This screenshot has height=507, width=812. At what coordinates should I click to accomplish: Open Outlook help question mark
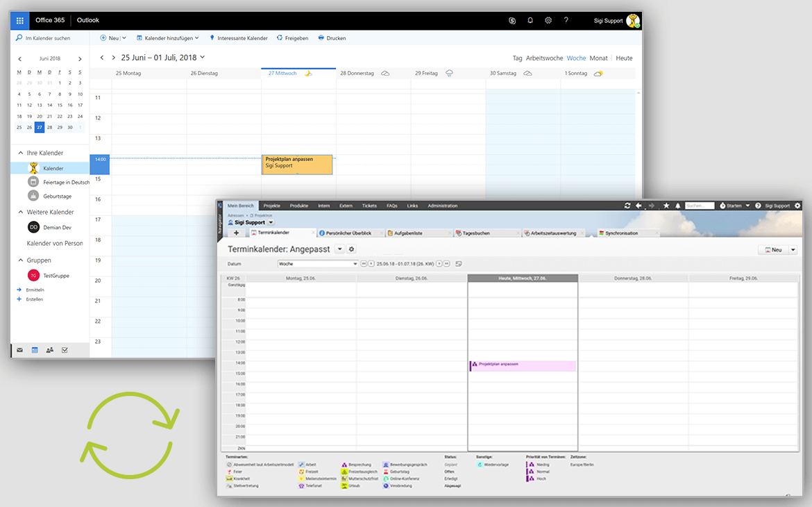pyautogui.click(x=566, y=21)
